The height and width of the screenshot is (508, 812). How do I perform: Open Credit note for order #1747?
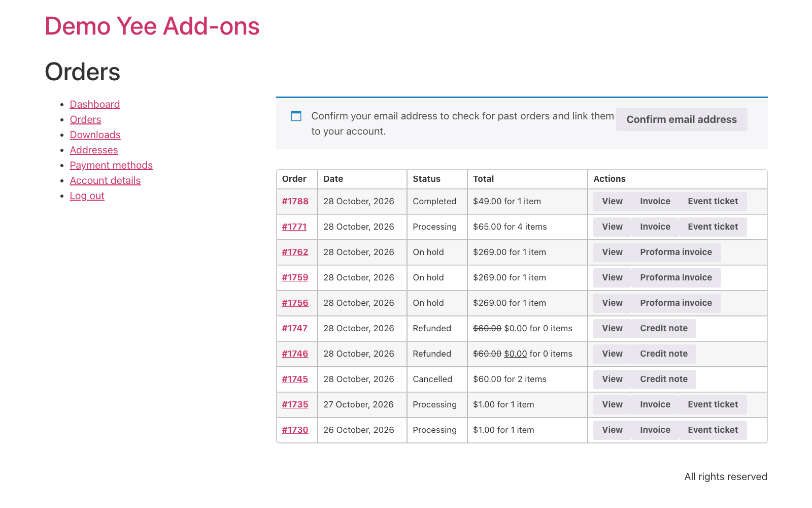pyautogui.click(x=664, y=328)
